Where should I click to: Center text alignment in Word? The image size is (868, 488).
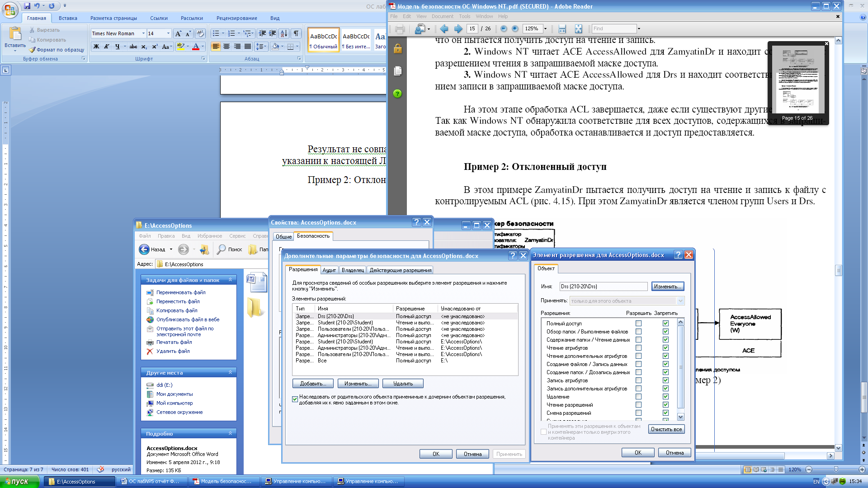(226, 47)
